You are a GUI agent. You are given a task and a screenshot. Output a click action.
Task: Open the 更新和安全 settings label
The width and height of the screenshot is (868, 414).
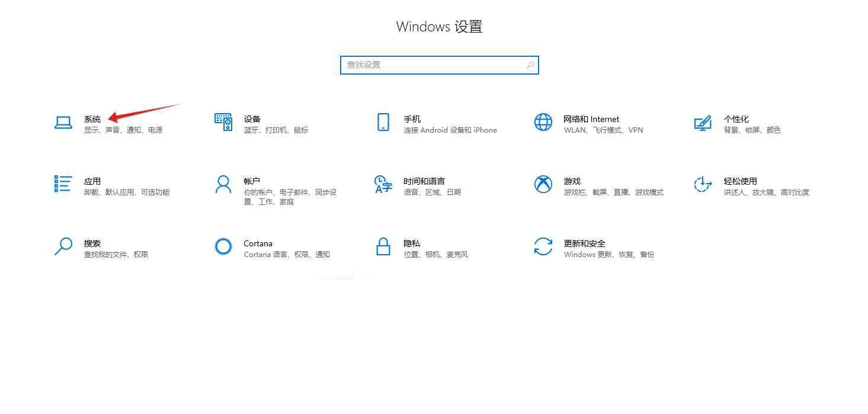click(585, 243)
